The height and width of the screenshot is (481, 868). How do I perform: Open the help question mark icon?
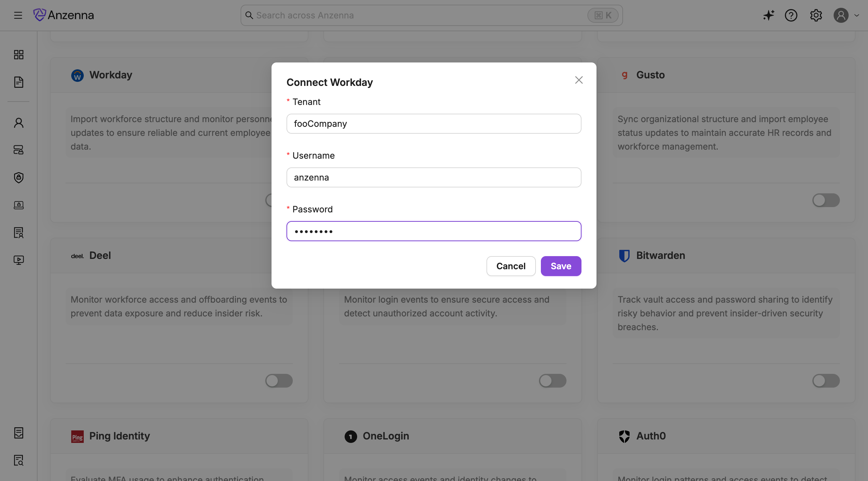tap(791, 16)
